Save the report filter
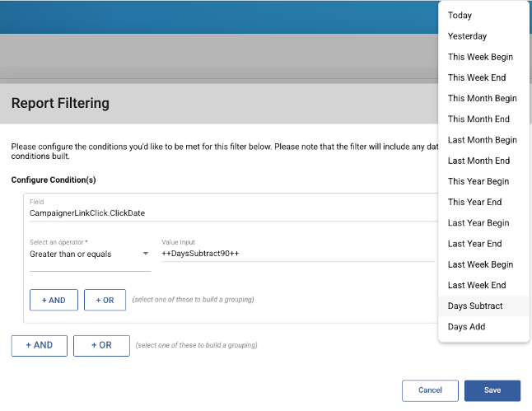This screenshot has height=411, width=532. [x=492, y=390]
